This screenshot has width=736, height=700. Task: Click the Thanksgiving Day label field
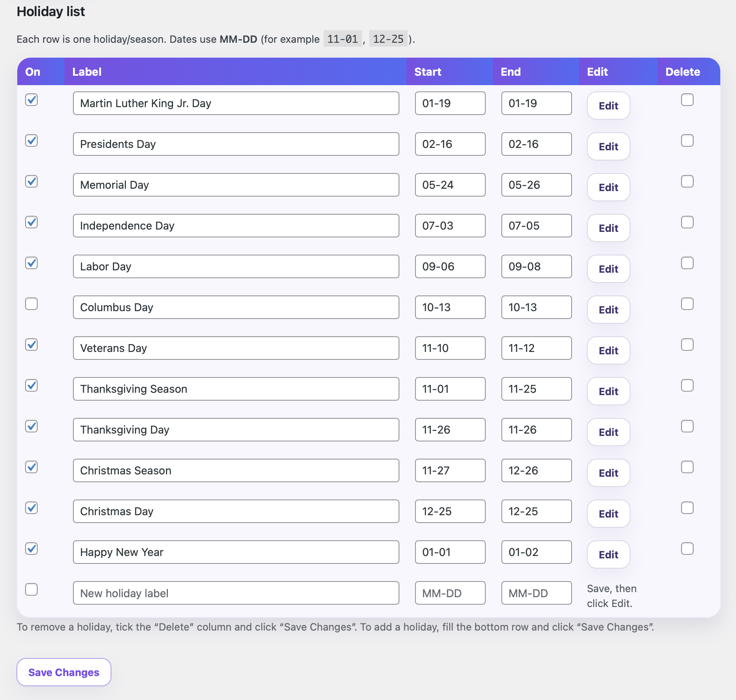pos(236,430)
